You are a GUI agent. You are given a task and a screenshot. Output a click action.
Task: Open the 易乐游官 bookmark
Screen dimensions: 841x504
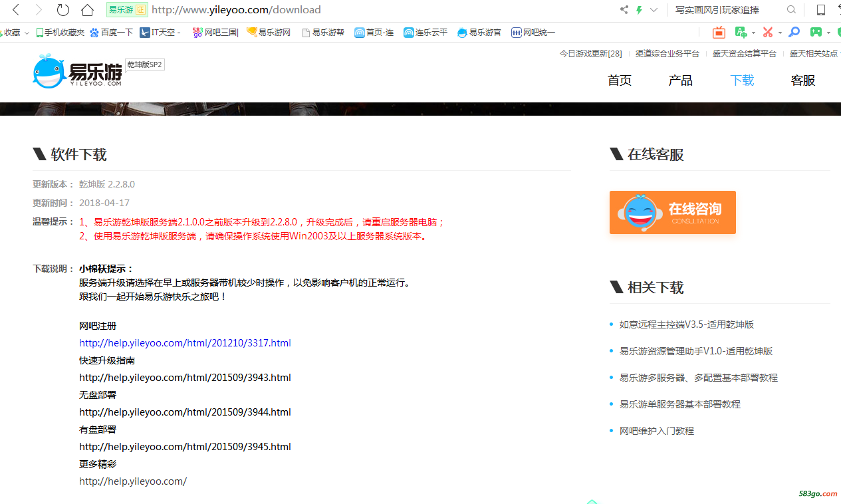pos(479,32)
